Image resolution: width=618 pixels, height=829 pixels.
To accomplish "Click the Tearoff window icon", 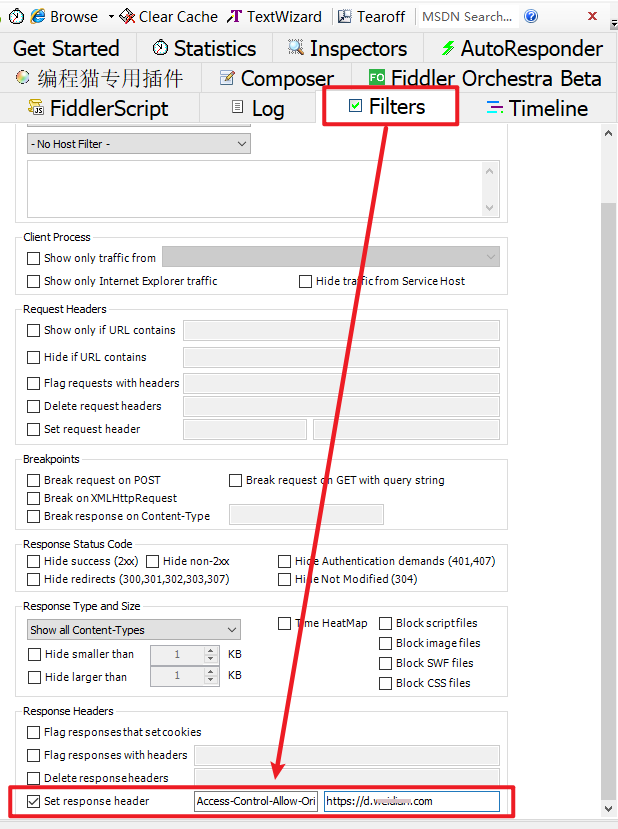I will click(x=345, y=16).
